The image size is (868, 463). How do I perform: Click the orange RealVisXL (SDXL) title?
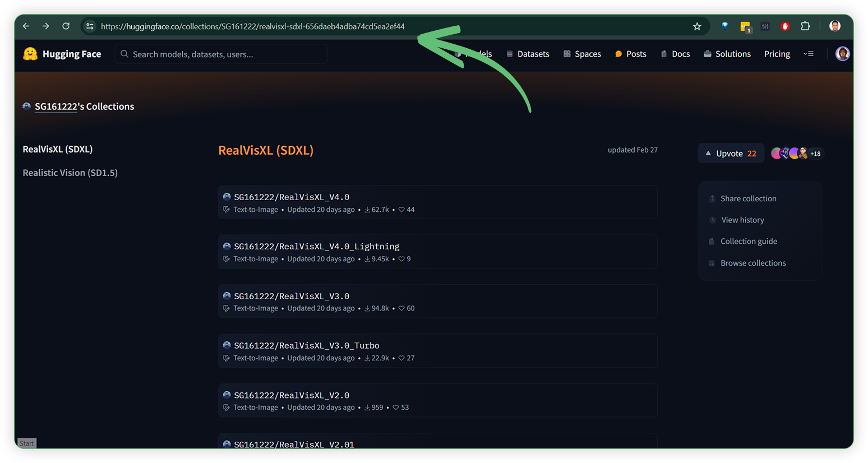(x=266, y=150)
